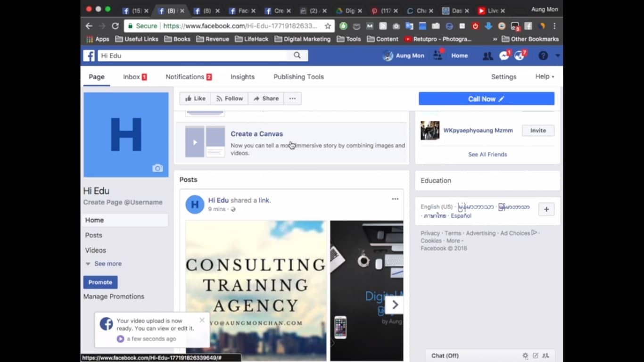Click Home in the Facebook header
Image resolution: width=644 pixels, height=362 pixels.
[459, 56]
